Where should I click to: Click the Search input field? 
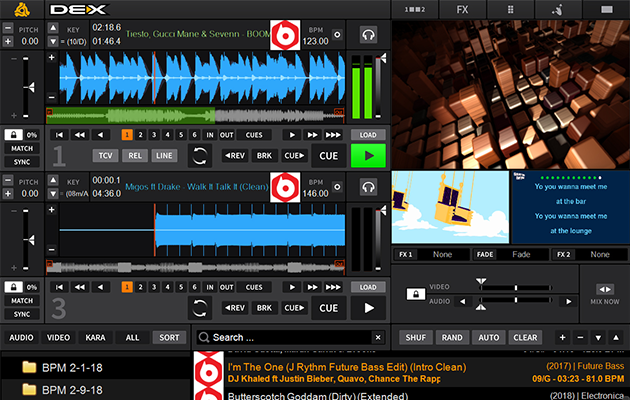pos(285,338)
